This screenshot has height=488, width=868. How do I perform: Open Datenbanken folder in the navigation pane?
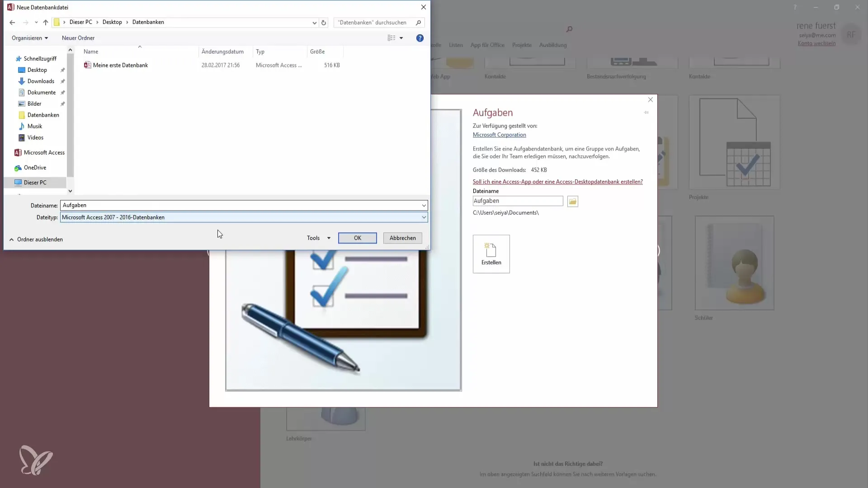click(43, 115)
